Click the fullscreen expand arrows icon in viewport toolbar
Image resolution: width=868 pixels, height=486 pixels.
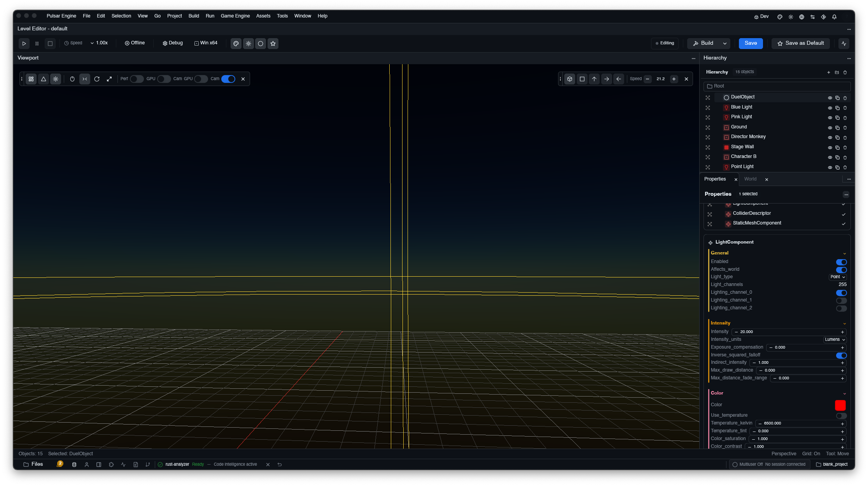tap(109, 79)
